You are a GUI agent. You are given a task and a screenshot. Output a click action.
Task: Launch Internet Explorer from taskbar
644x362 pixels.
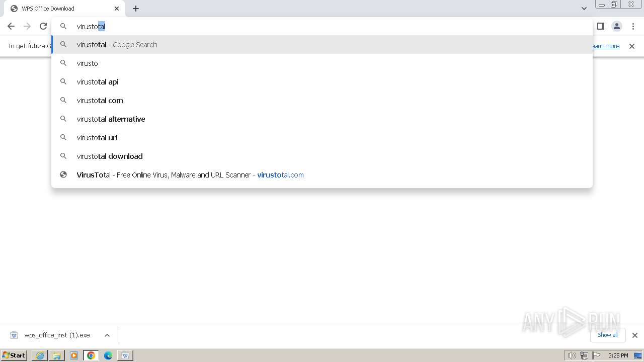click(x=40, y=355)
